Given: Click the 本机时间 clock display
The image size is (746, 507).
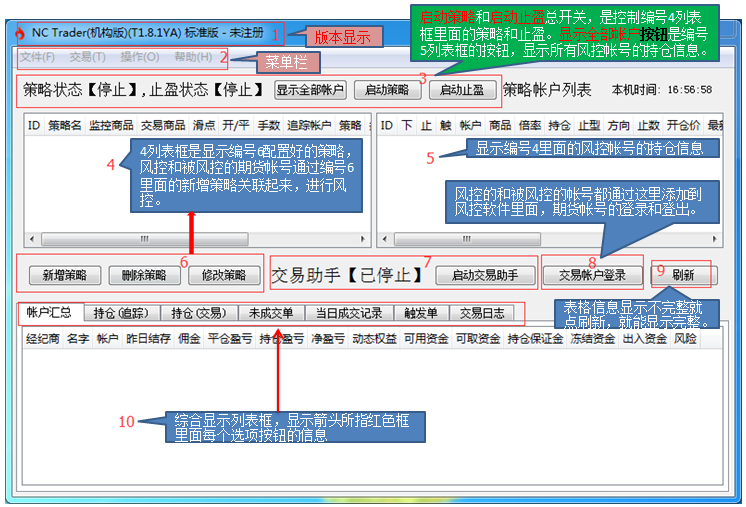Looking at the screenshot, I should point(662,90).
